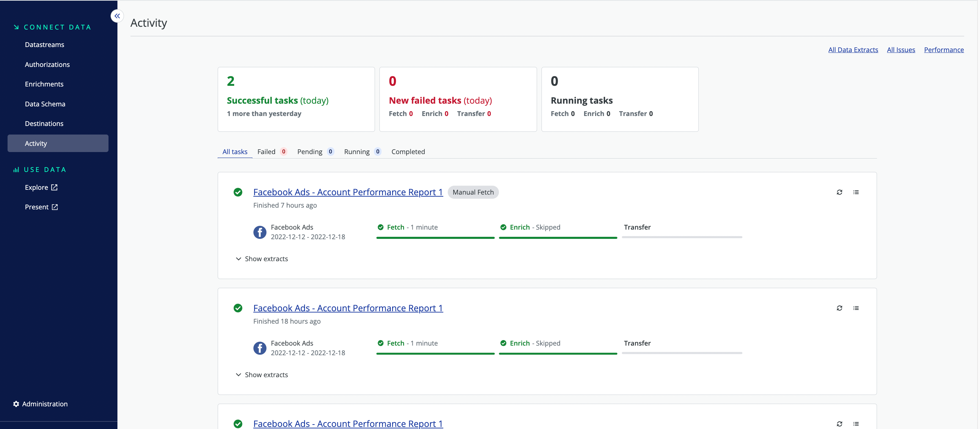Click Transfer progress bar in first task
Screen dimensions: 980x429
(682, 237)
